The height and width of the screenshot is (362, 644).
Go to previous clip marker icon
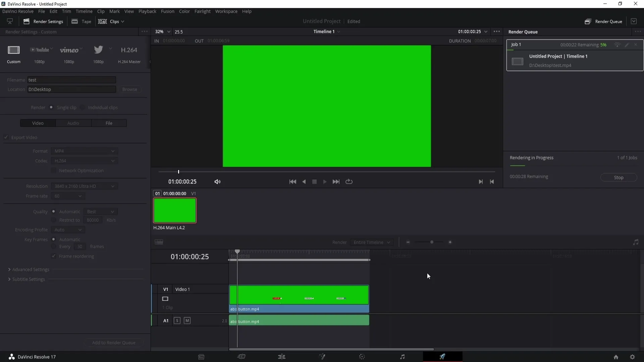click(492, 182)
